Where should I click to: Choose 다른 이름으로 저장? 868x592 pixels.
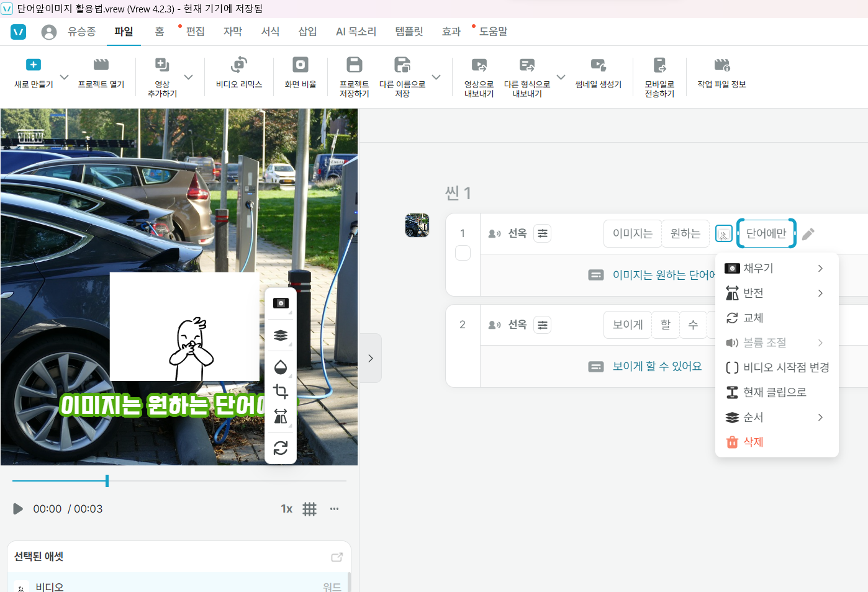pyautogui.click(x=402, y=77)
